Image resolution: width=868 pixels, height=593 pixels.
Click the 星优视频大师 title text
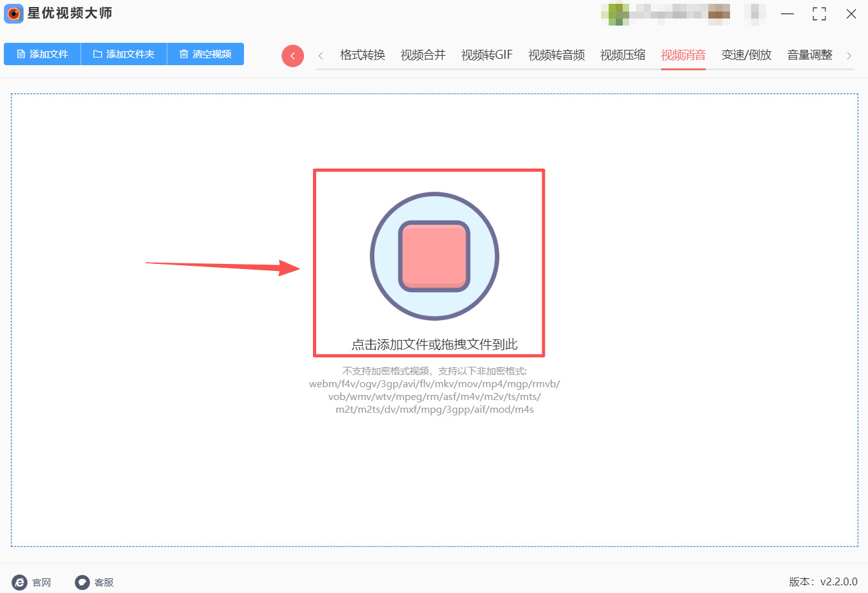70,13
